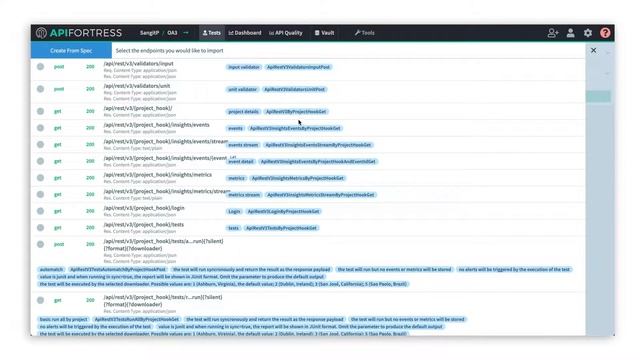Select the insights/metrics/stream endpoint toggle
The width and height of the screenshot is (640, 360).
[40, 194]
